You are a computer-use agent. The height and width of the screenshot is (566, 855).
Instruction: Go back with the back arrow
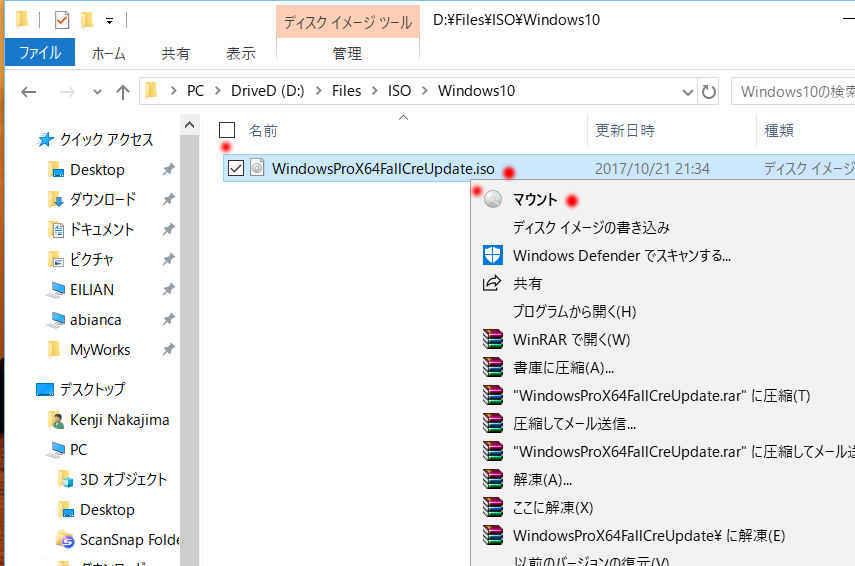(29, 92)
